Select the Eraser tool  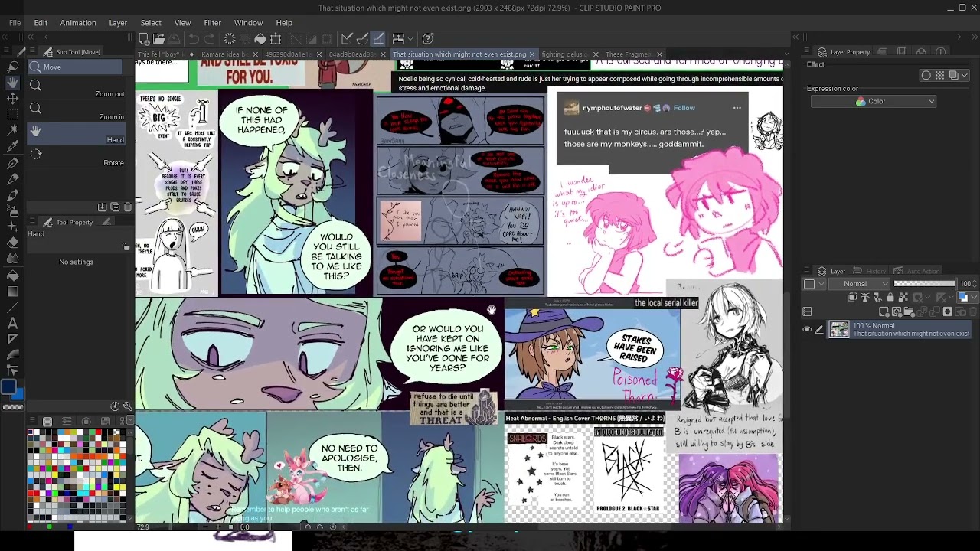click(x=13, y=243)
